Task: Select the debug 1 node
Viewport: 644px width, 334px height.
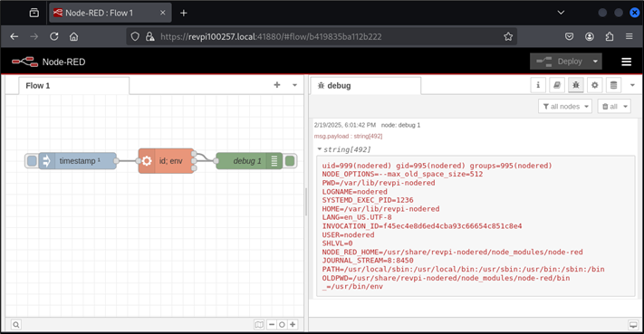Action: point(249,161)
